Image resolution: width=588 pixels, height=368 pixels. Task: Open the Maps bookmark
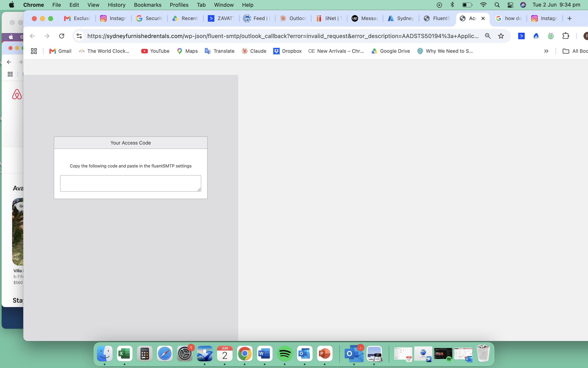pos(187,51)
